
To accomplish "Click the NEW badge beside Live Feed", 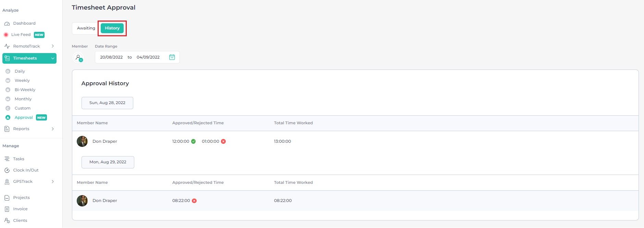I will (x=39, y=35).
